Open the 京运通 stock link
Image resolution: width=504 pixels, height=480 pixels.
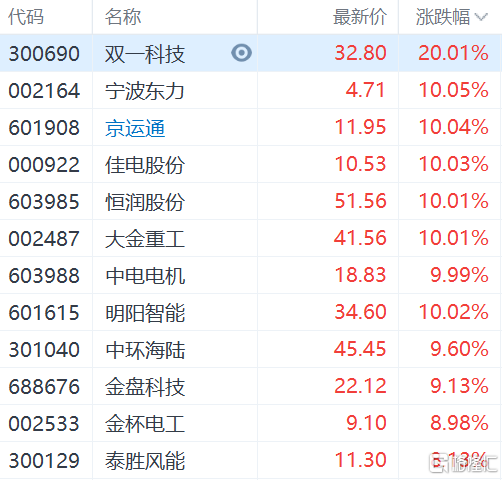(x=135, y=128)
